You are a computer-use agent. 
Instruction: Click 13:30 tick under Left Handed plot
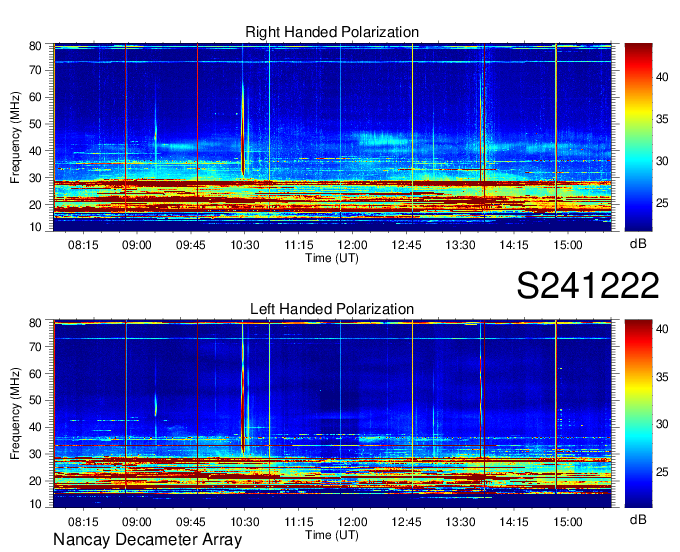[x=460, y=522]
